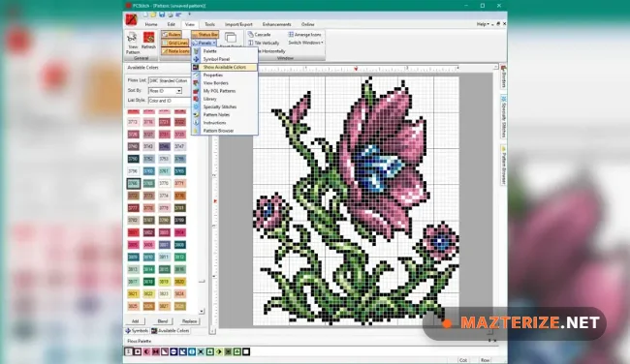
Task: Choose Properties from the Panels menu
Action: (224, 76)
